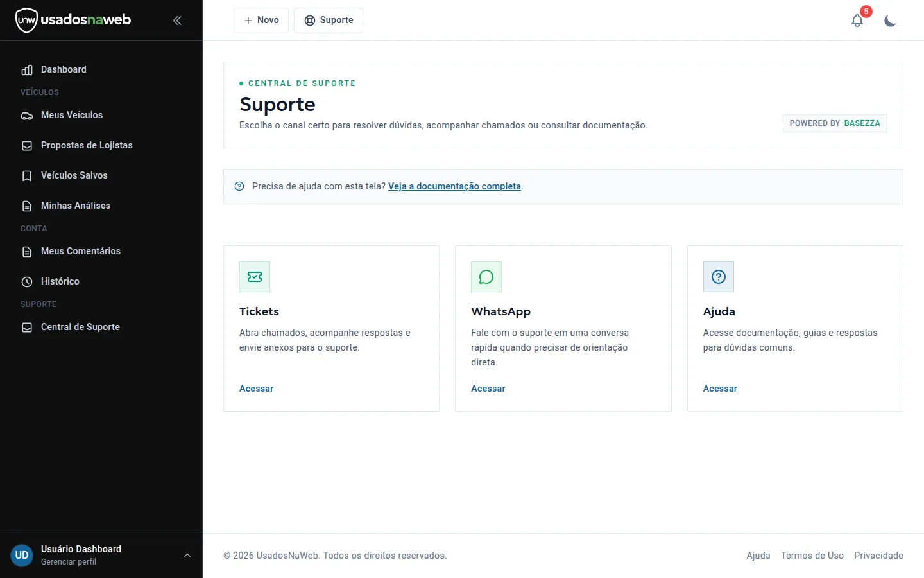Open the notifications bell
Image resolution: width=924 pixels, height=578 pixels.
tap(857, 21)
